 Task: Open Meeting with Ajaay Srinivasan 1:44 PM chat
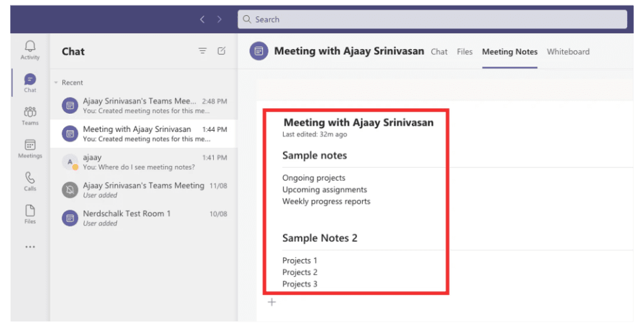[143, 133]
